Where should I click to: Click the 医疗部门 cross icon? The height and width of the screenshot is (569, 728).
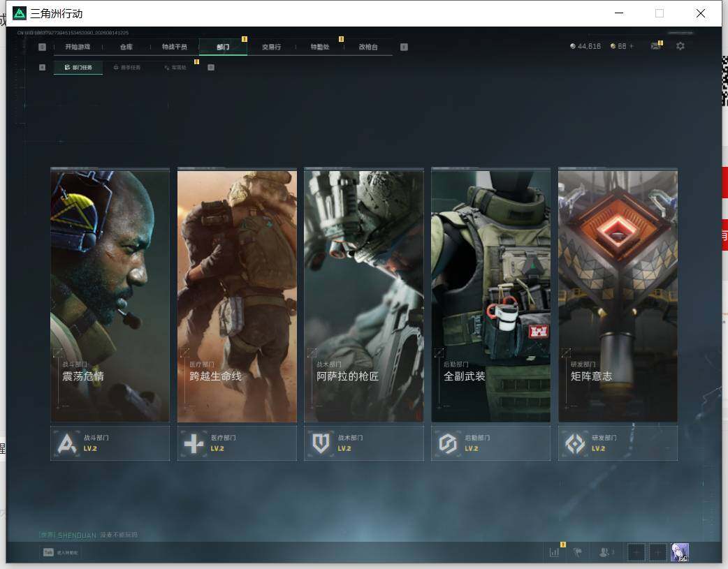(194, 444)
